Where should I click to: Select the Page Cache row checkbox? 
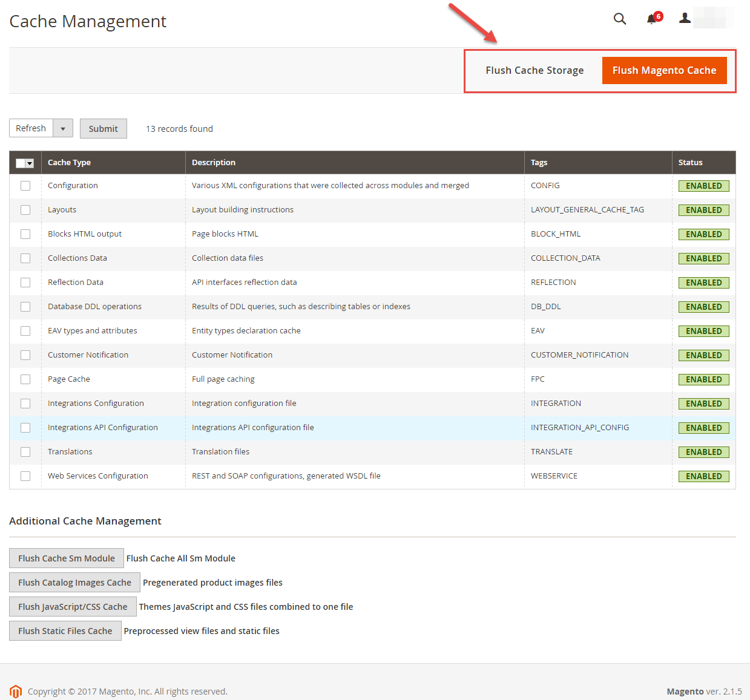25,379
